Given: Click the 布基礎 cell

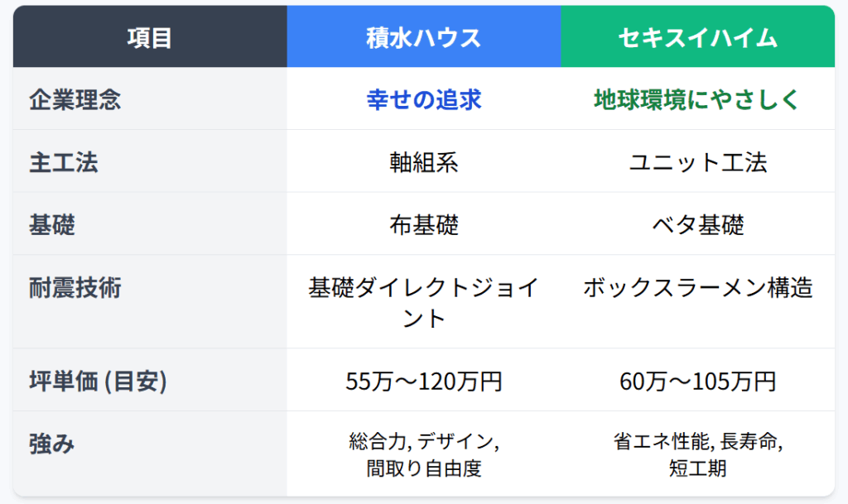Looking at the screenshot, I should 423,224.
